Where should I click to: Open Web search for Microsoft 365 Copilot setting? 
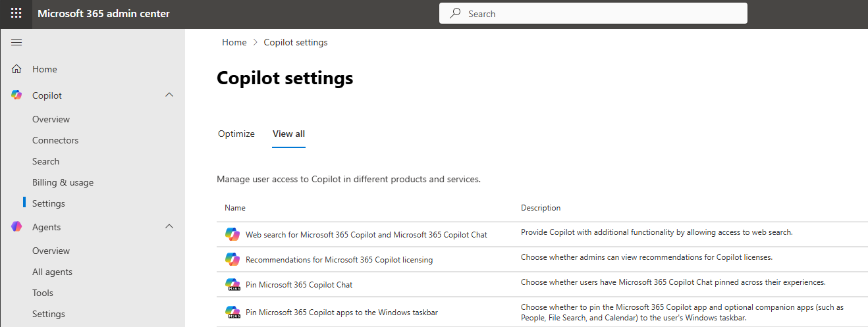tap(366, 235)
